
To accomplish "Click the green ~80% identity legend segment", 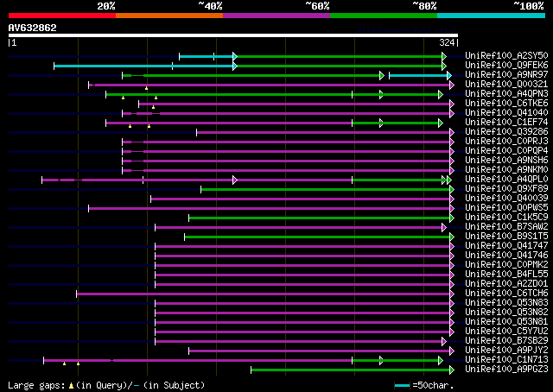I will point(384,16).
